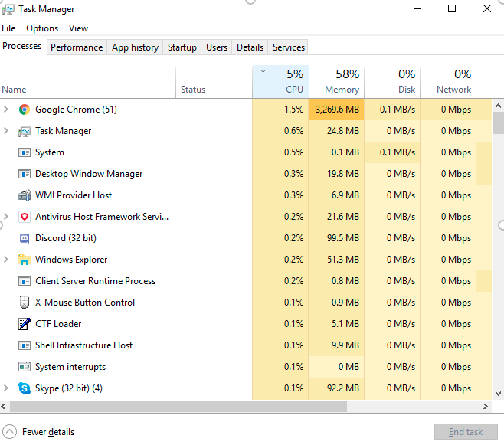Click the horizontal scrollbar thumb
504x445 pixels.
pyautogui.click(x=178, y=407)
